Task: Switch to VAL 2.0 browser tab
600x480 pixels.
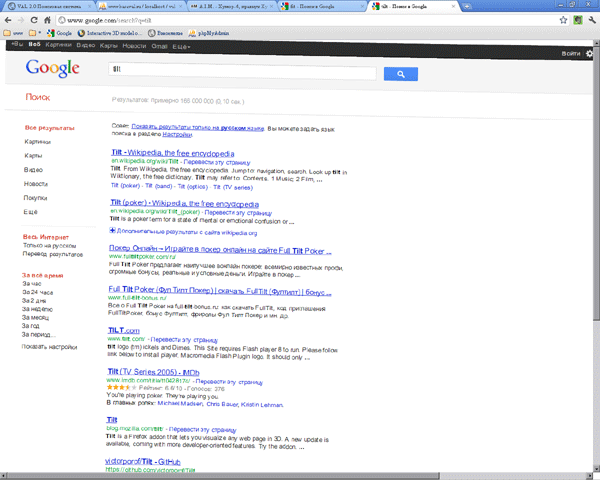Action: [x=50, y=7]
